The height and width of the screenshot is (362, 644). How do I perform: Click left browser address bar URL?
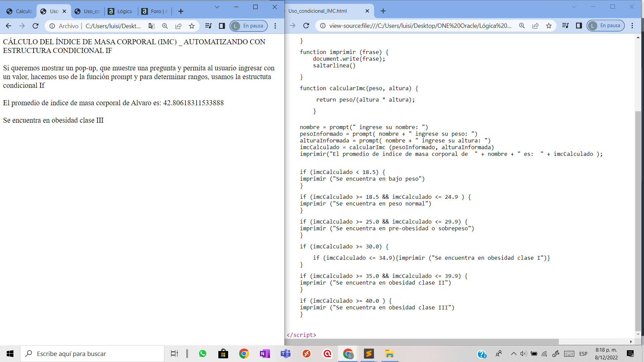coord(113,26)
